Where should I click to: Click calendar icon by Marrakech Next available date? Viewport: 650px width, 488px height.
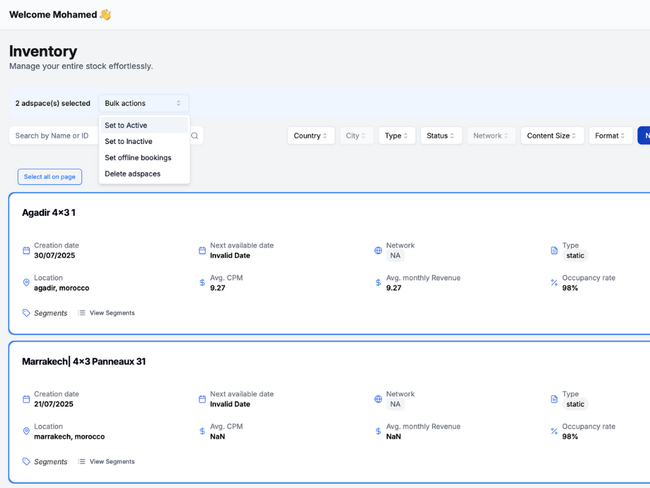click(x=202, y=400)
